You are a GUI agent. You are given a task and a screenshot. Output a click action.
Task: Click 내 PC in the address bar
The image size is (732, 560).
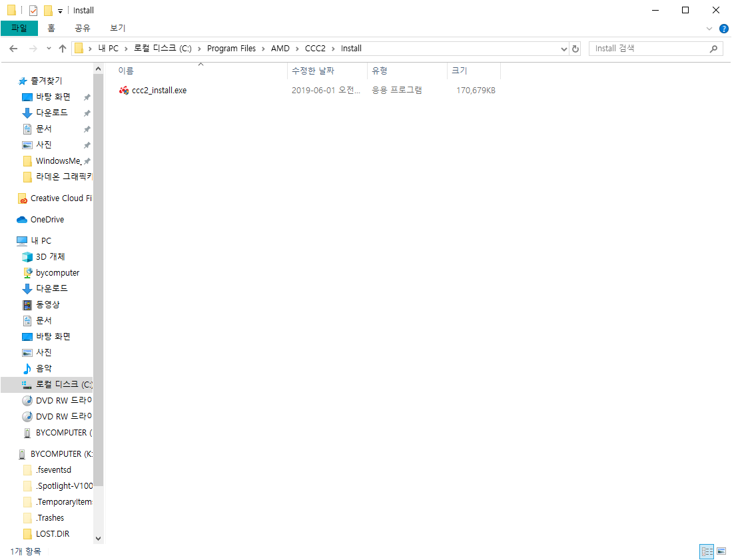coord(109,49)
